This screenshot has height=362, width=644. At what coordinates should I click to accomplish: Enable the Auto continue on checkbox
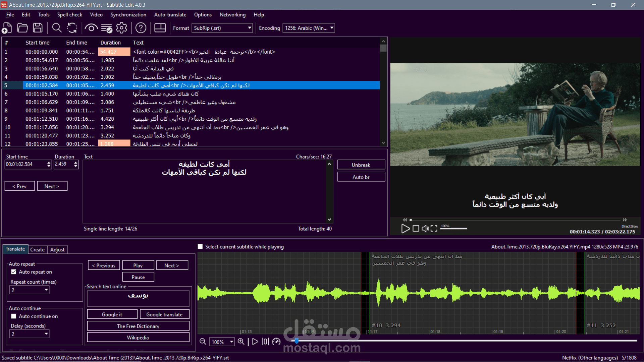click(14, 316)
